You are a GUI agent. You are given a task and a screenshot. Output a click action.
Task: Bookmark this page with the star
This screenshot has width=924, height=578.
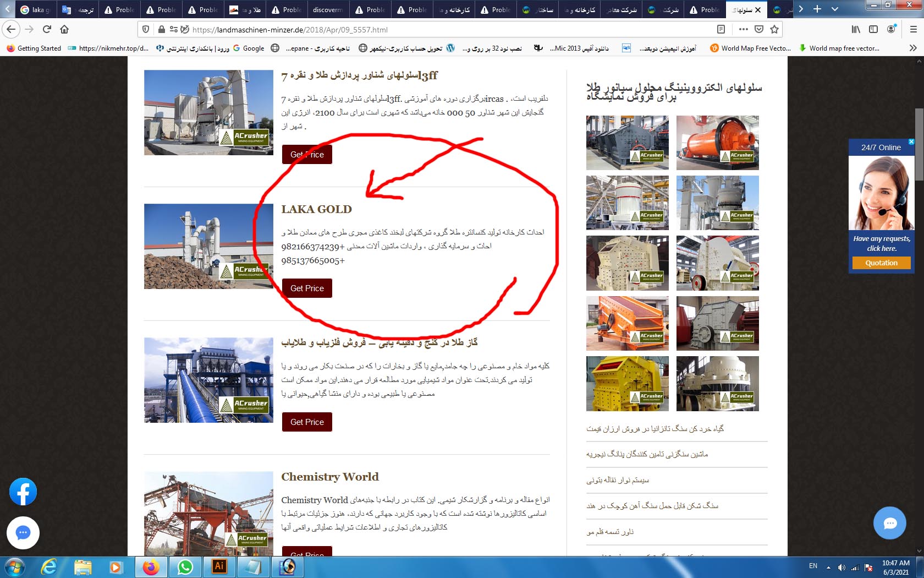(x=774, y=29)
